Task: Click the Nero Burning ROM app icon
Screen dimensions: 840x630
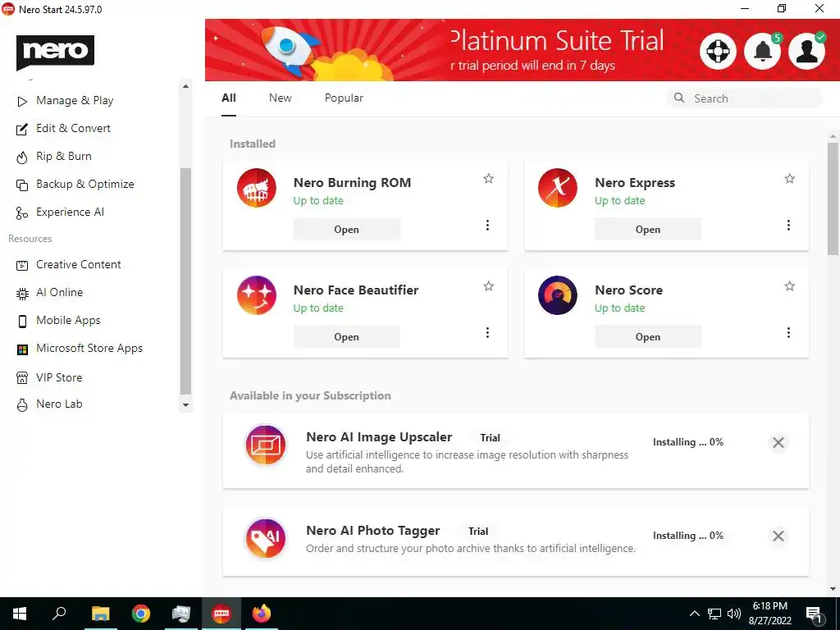Action: point(257,188)
